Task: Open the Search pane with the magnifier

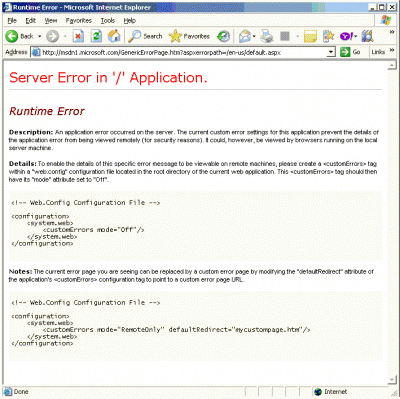Action: point(145,36)
